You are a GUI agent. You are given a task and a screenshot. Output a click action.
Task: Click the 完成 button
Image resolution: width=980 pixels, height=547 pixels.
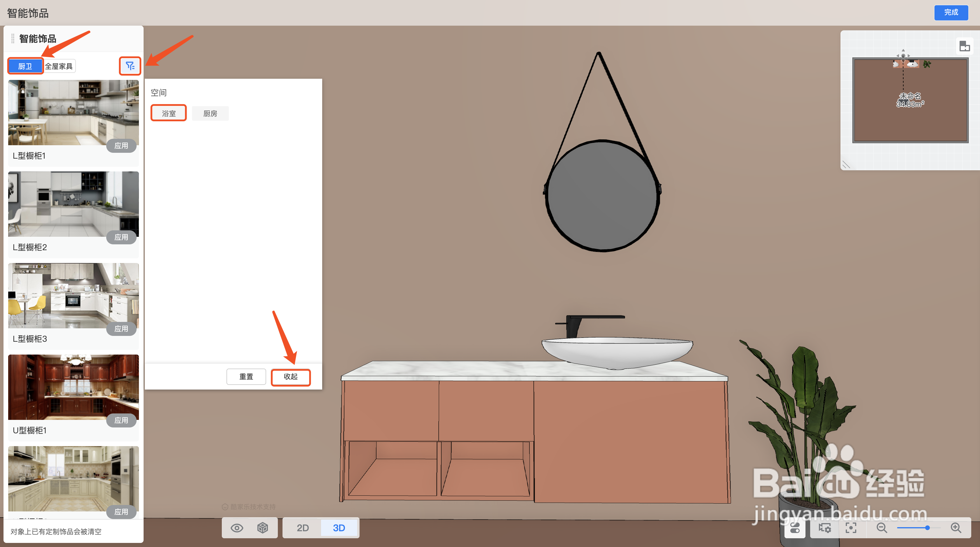point(951,13)
